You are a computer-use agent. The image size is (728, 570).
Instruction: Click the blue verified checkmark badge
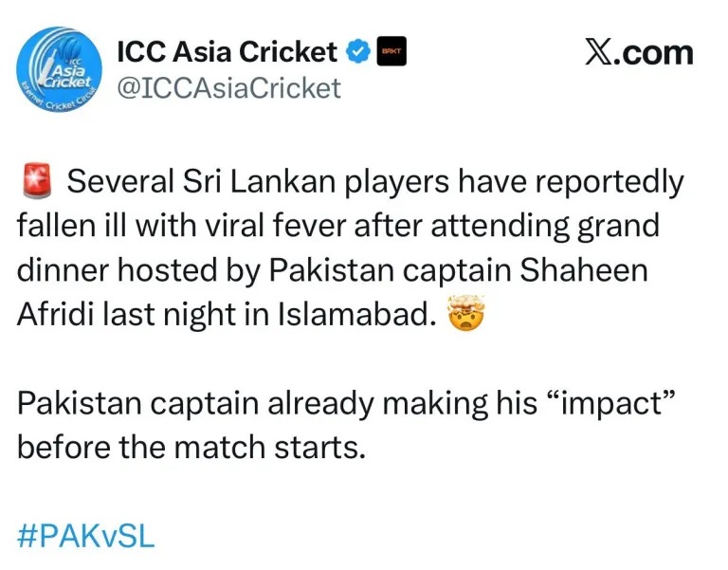357,51
